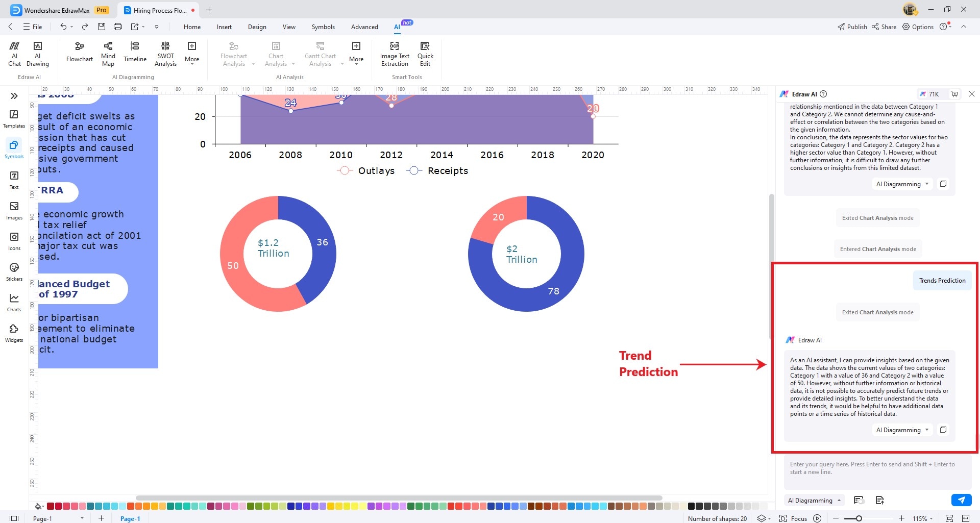Zoom in with the plus button
The width and height of the screenshot is (980, 523).
pos(901,518)
